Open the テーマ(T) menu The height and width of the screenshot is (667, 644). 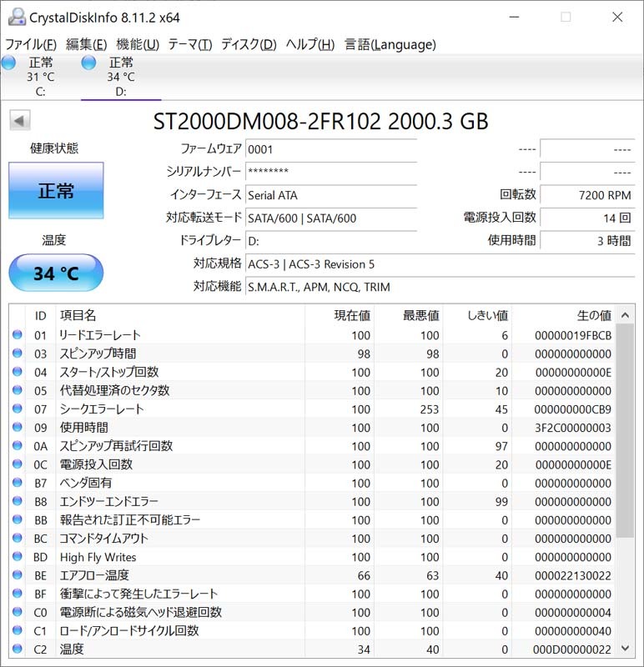click(x=190, y=44)
